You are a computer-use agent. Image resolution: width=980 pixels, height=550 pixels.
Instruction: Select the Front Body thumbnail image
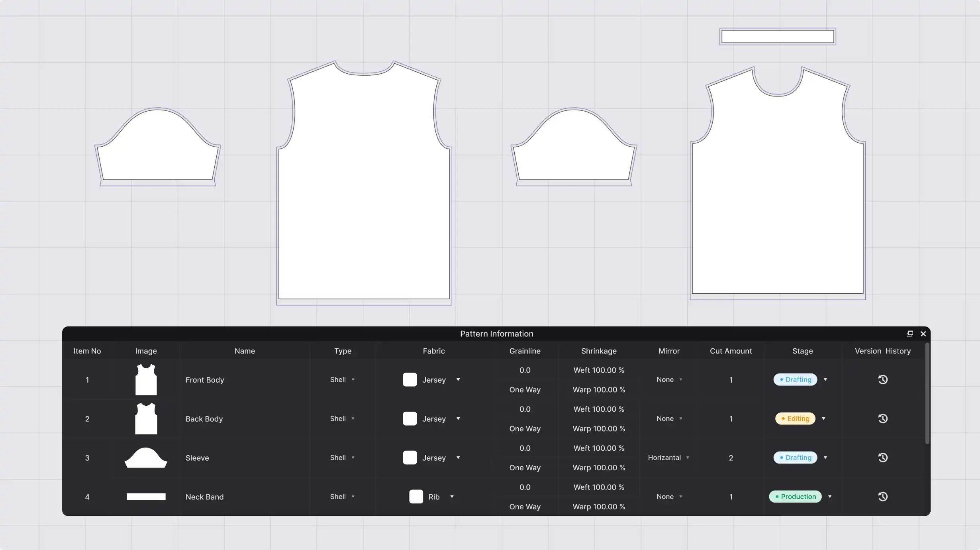coord(146,379)
